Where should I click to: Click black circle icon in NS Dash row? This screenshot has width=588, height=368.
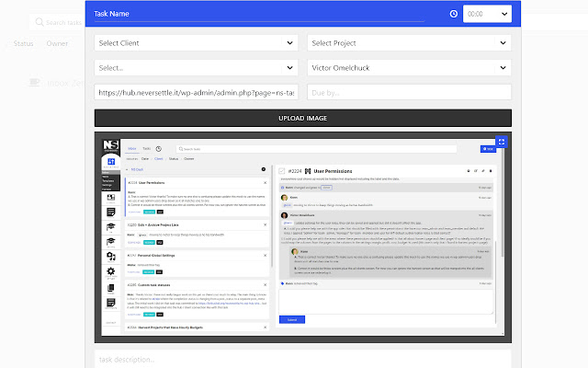coord(264,169)
